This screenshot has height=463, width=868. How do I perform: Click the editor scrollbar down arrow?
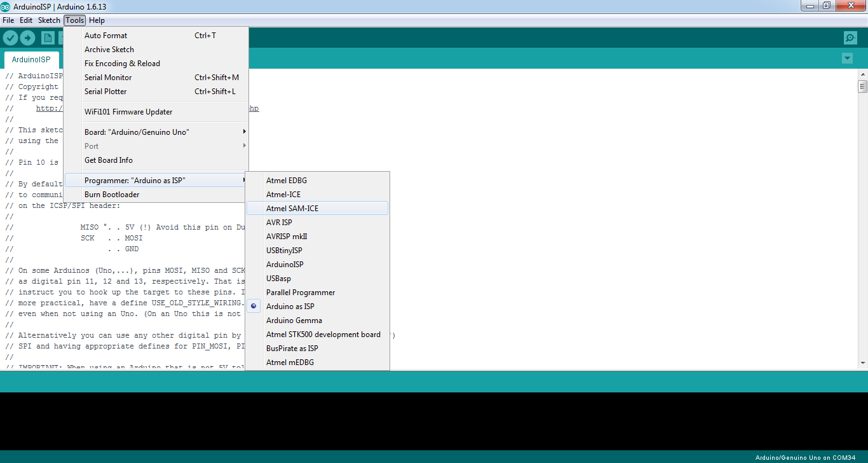(x=862, y=363)
